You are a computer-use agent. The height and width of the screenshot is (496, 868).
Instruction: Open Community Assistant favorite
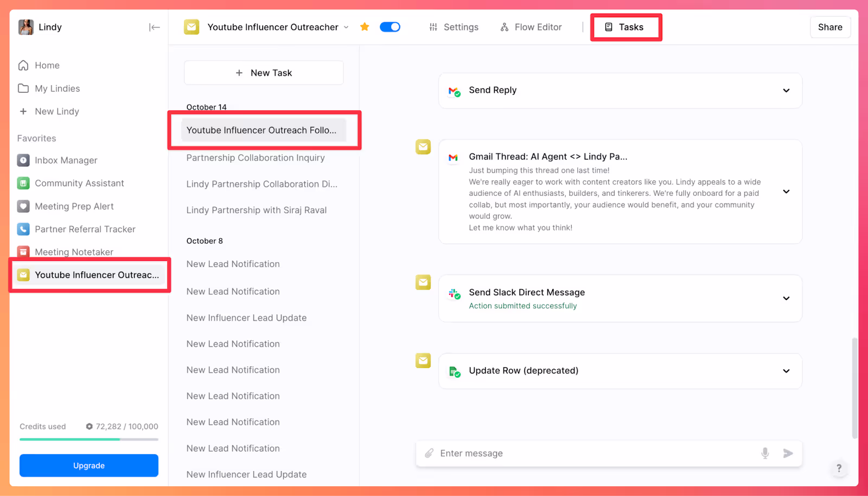[x=79, y=183]
